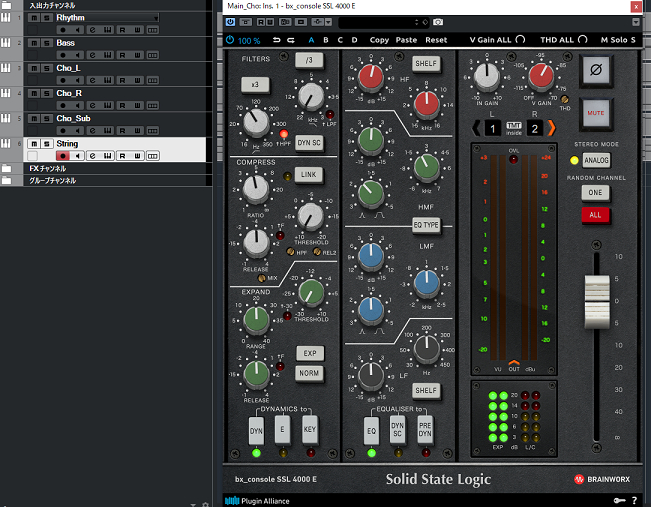Click the Write automation button on Cho_Sub
The height and width of the screenshot is (507, 651).
coord(137,131)
